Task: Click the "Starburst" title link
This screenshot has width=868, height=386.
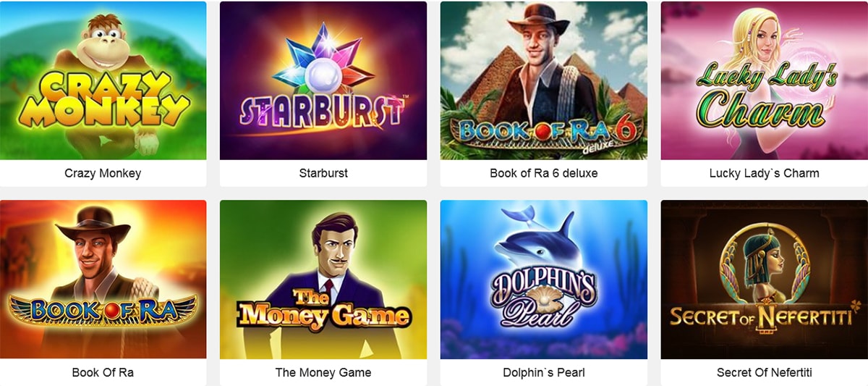Action: [323, 174]
